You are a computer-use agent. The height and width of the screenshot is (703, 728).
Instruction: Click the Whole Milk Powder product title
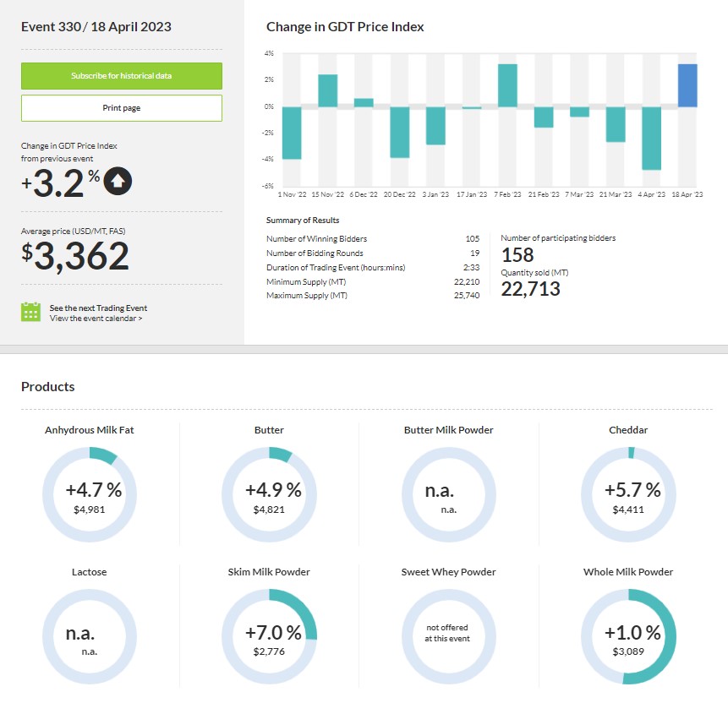coord(628,572)
